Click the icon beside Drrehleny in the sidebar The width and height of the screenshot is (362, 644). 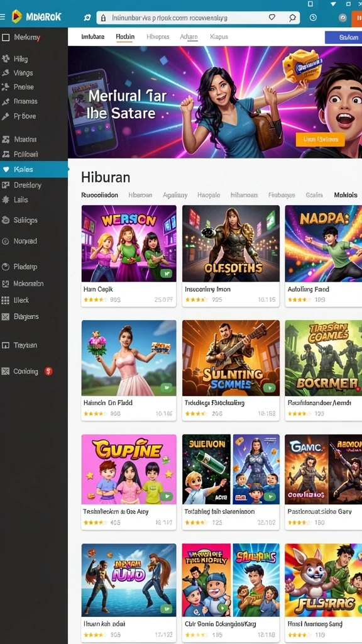[x=5, y=186]
